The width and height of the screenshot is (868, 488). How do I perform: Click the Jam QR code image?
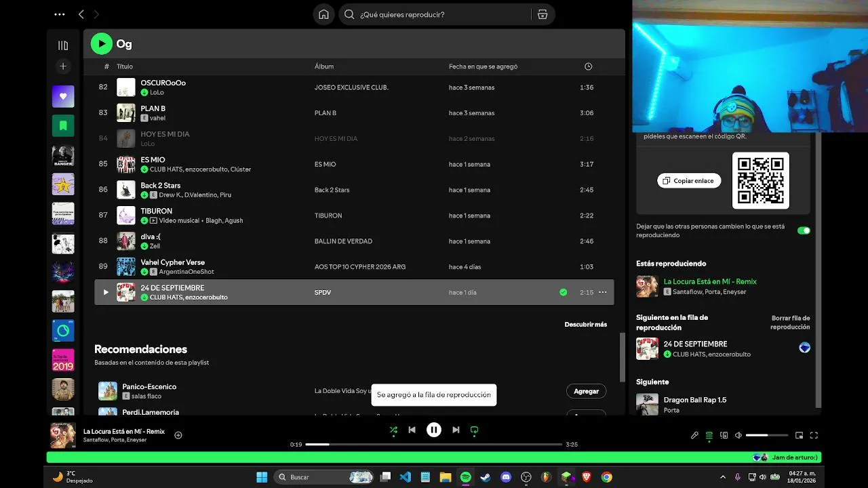coord(761,180)
